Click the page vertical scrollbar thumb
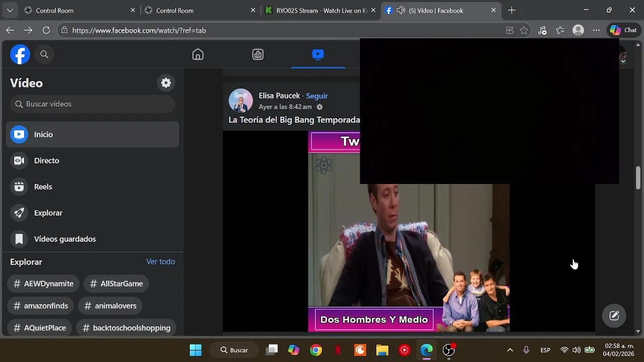Image resolution: width=644 pixels, height=362 pixels. [x=638, y=177]
